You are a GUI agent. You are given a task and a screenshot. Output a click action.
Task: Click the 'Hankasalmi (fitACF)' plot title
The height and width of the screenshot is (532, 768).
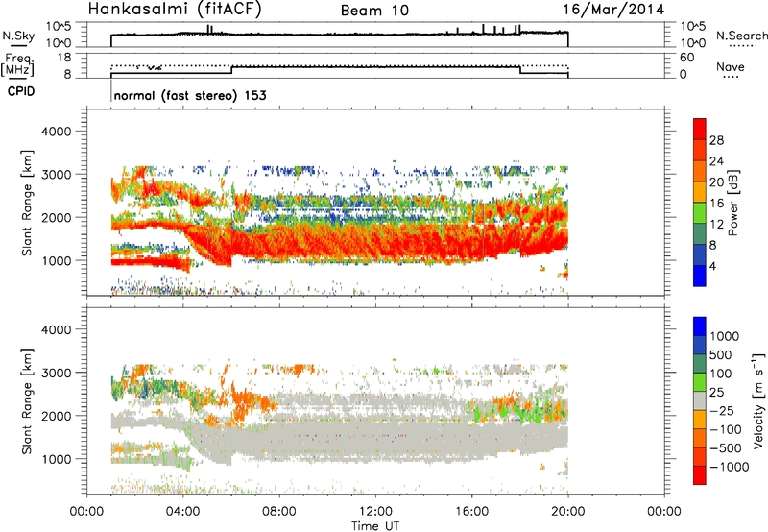175,9
